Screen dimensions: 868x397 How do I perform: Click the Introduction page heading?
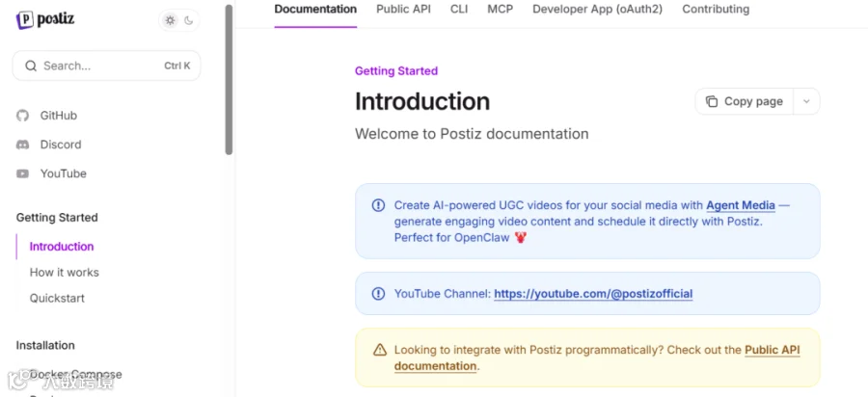[x=422, y=102]
